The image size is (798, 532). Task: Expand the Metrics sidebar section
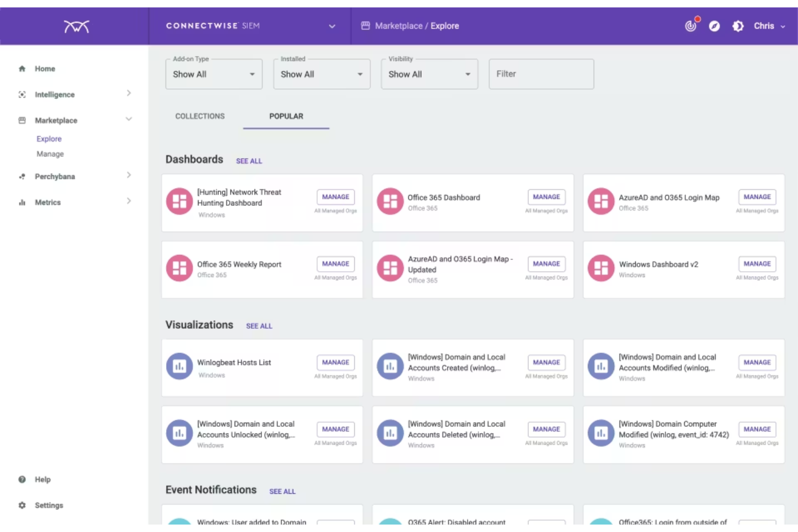point(129,201)
